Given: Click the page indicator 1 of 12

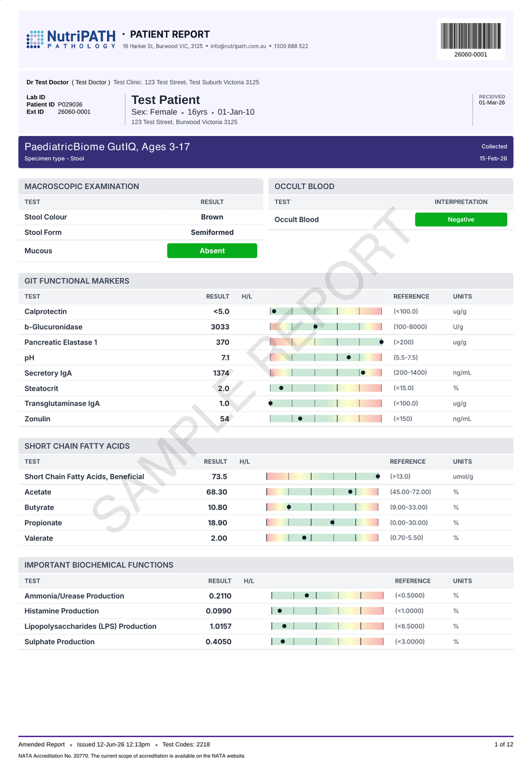Looking at the screenshot, I should click(x=504, y=745).
